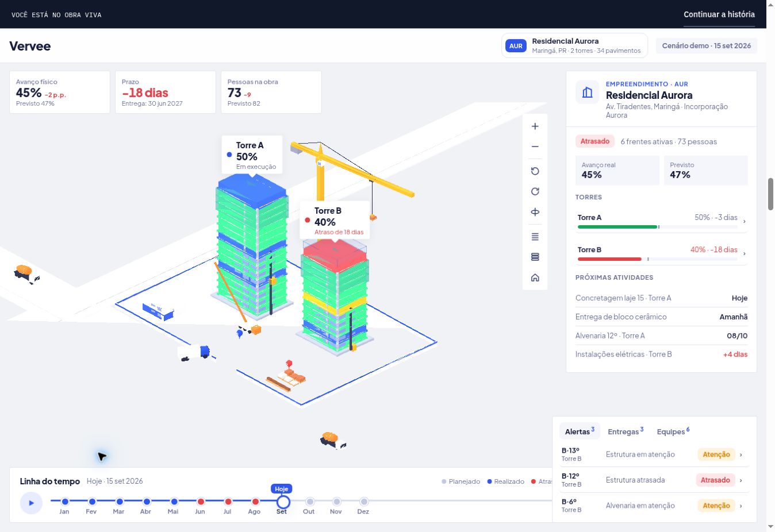Click the stacked layers icon
Image resolution: width=775 pixels, height=532 pixels.
tap(535, 257)
